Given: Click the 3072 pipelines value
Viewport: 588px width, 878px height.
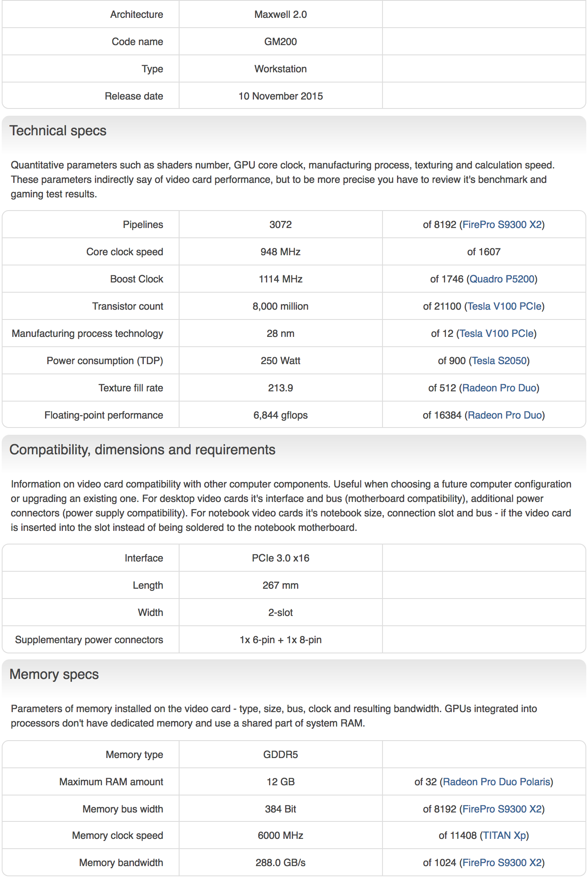Looking at the screenshot, I should tap(281, 225).
